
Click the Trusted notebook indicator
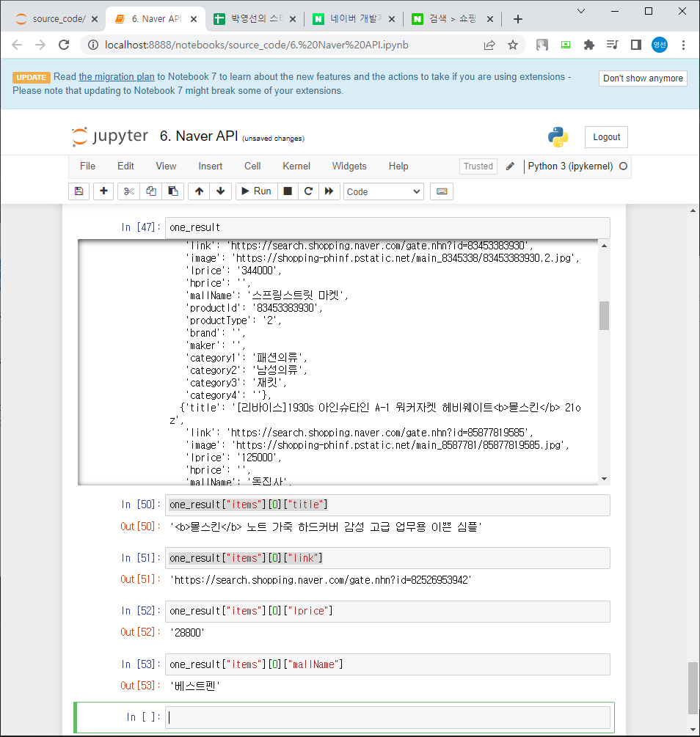pyautogui.click(x=478, y=166)
